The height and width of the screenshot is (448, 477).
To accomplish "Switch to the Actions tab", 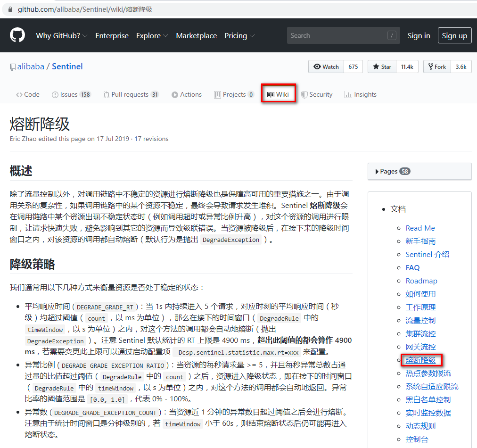I will click(x=187, y=94).
